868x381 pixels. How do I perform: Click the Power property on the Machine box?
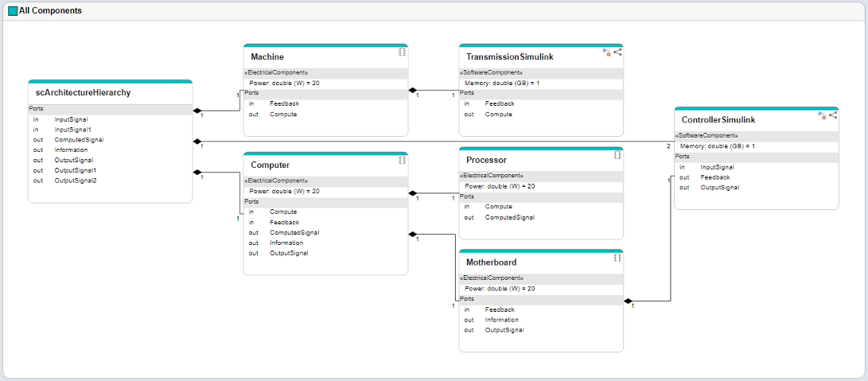[284, 83]
